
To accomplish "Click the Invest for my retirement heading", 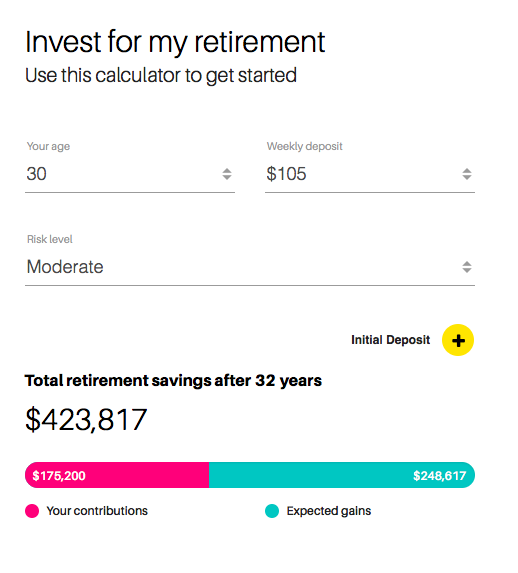I will coord(175,42).
